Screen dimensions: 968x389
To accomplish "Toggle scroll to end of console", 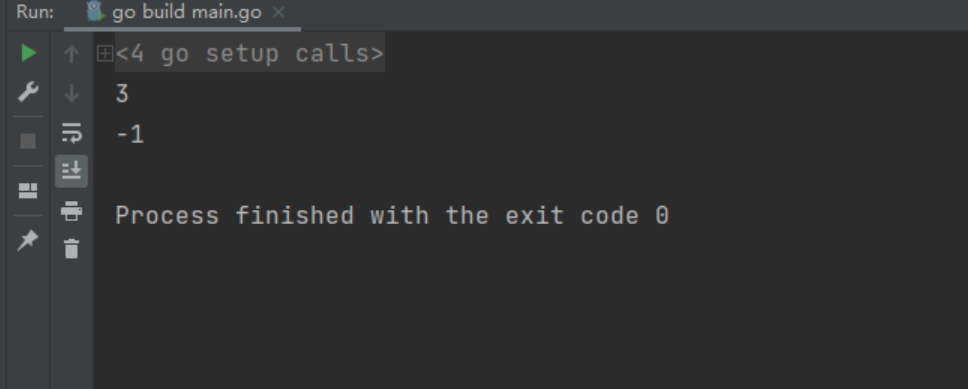I will [x=72, y=171].
